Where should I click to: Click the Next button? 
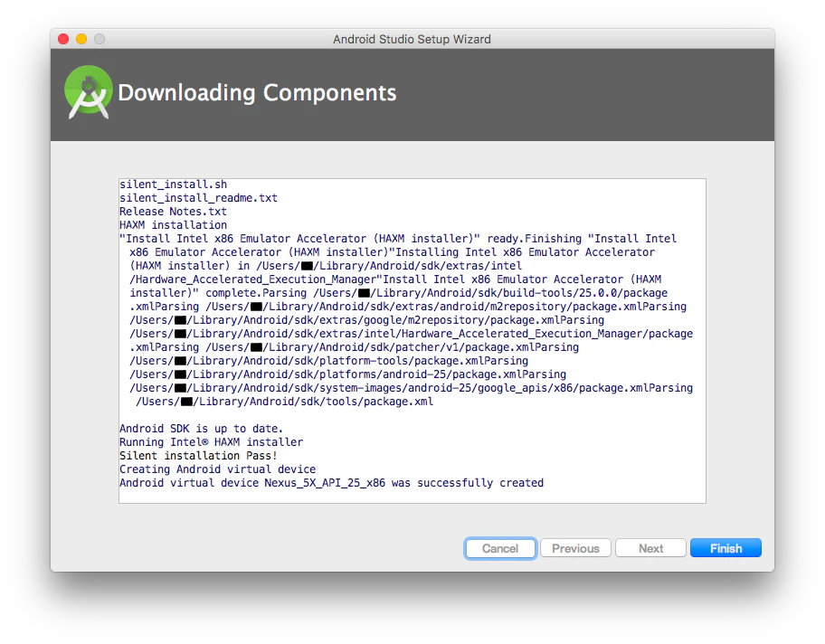click(x=650, y=548)
